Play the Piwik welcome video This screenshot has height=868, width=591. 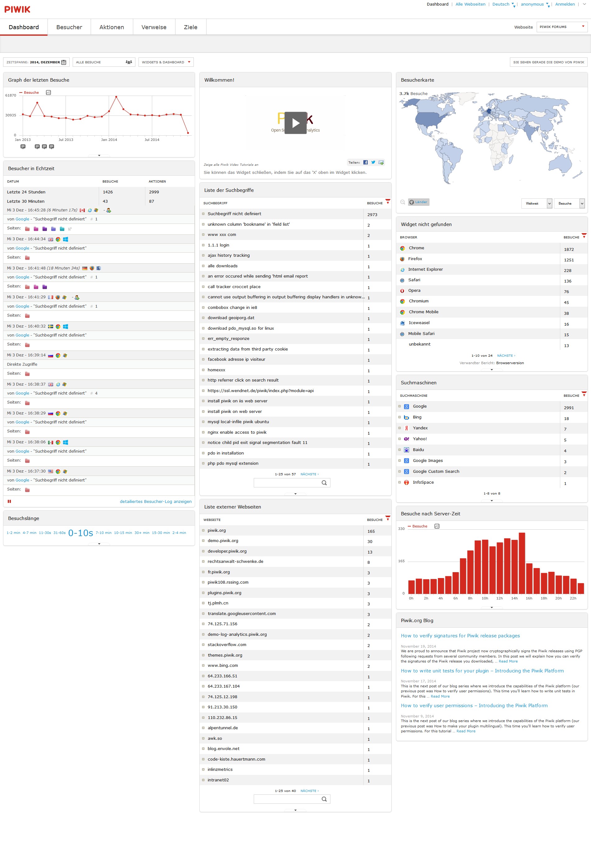(x=295, y=123)
